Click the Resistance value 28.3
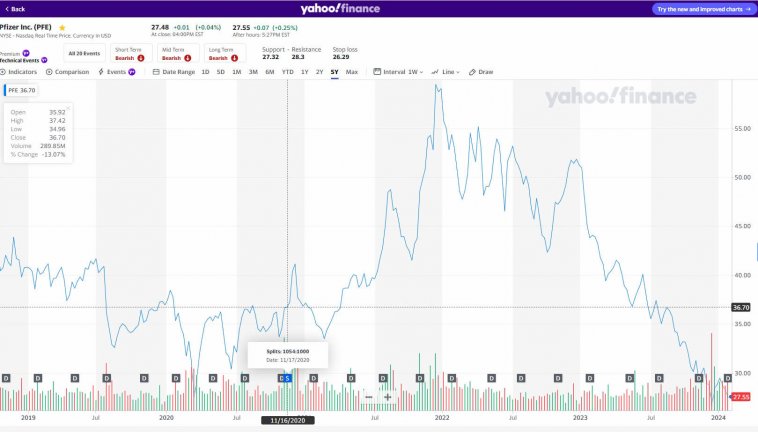The height and width of the screenshot is (432, 758). click(298, 57)
